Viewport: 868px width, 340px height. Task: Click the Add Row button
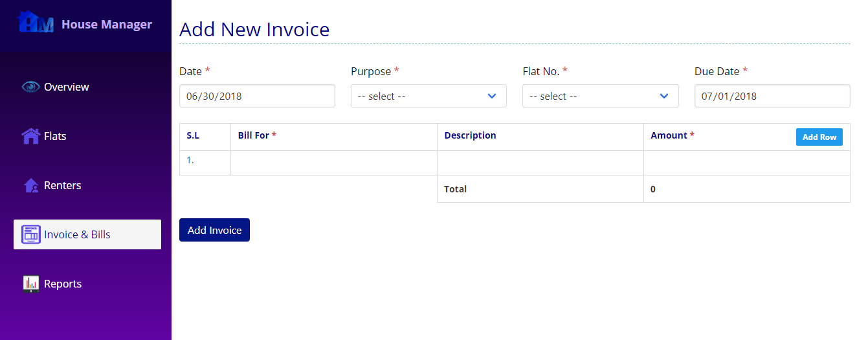[819, 137]
